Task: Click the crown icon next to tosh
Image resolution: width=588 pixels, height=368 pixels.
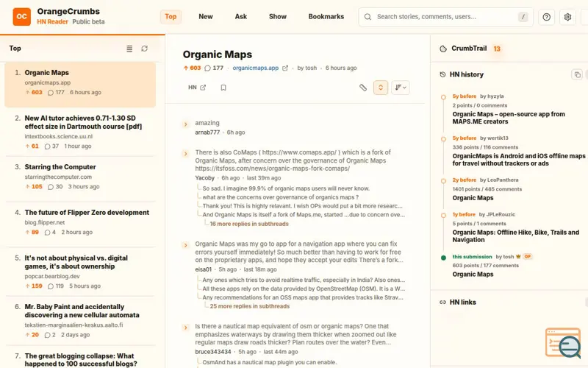Action: (x=518, y=257)
